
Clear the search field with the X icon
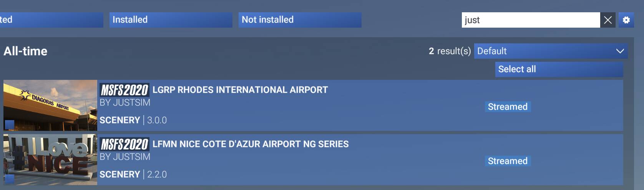(x=607, y=20)
